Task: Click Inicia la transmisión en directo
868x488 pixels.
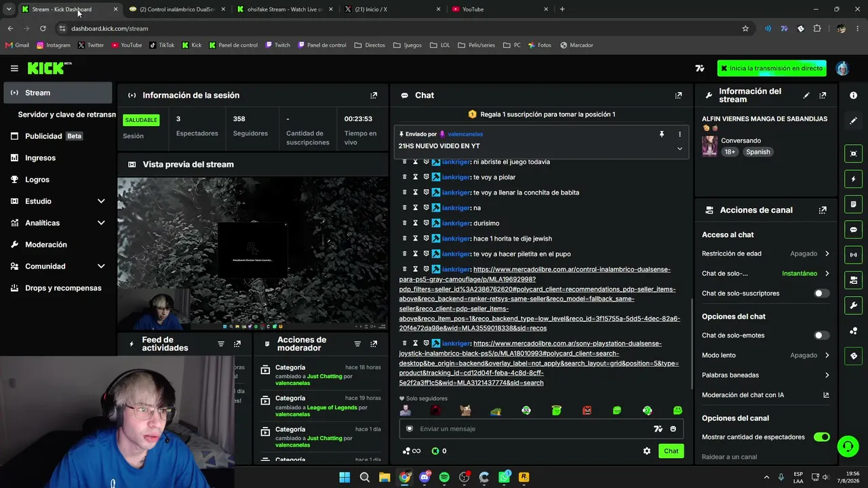Action: [772, 68]
